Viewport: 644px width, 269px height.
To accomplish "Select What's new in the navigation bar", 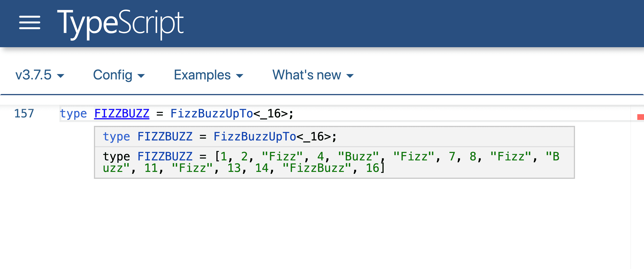I will [x=307, y=75].
